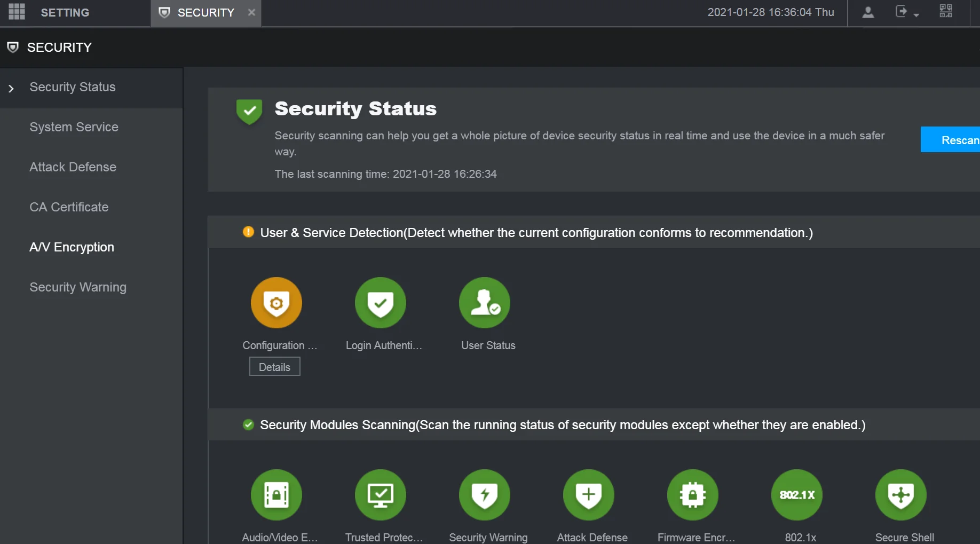Open the Firmware Encryption module icon
This screenshot has height=544, width=980.
(693, 495)
